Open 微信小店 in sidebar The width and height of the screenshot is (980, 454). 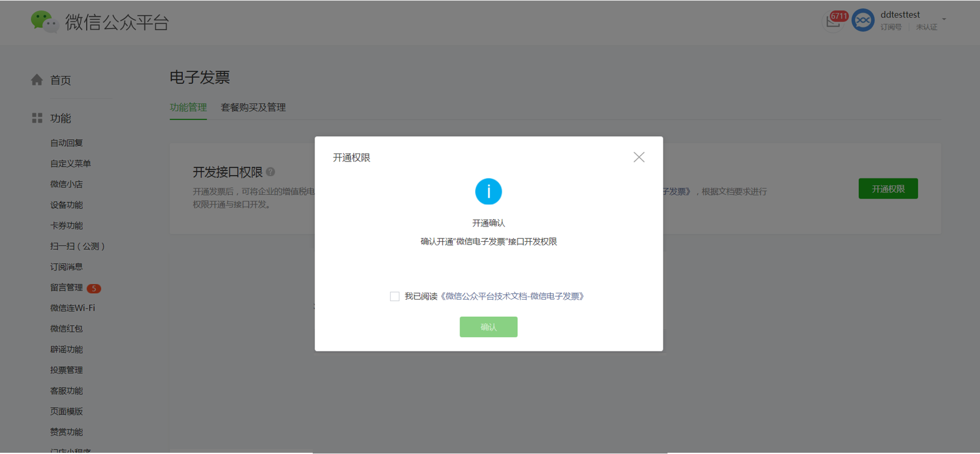[67, 184]
